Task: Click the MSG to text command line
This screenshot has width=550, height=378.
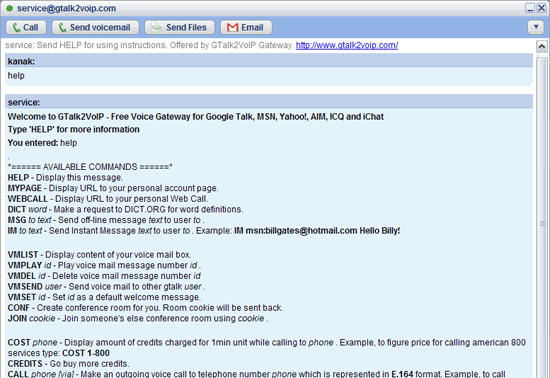Action: pyautogui.click(x=106, y=220)
